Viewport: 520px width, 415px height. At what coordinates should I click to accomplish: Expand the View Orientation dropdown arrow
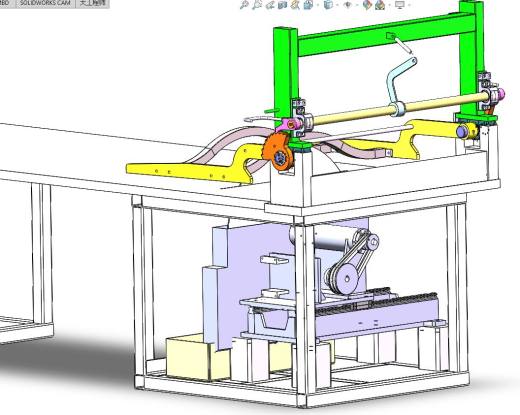pos(318,5)
